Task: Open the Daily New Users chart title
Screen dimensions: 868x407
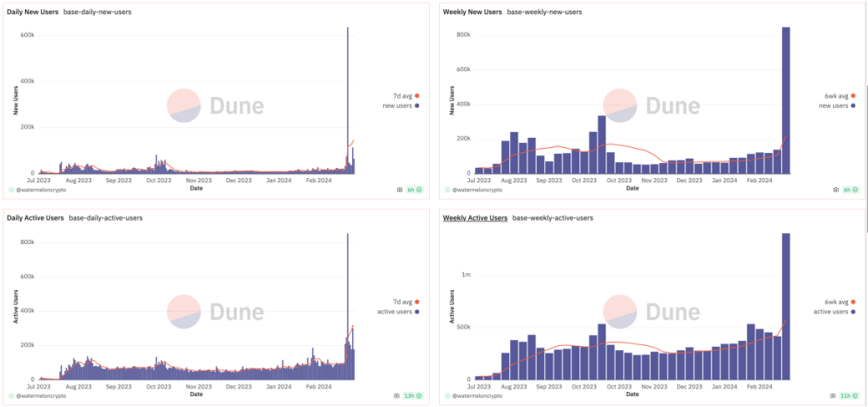Action: (33, 12)
